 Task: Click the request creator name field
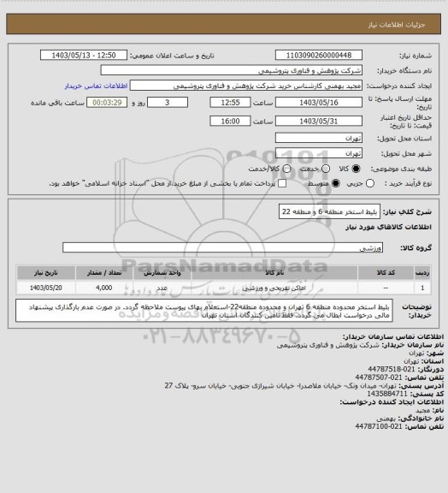pyautogui.click(x=246, y=86)
